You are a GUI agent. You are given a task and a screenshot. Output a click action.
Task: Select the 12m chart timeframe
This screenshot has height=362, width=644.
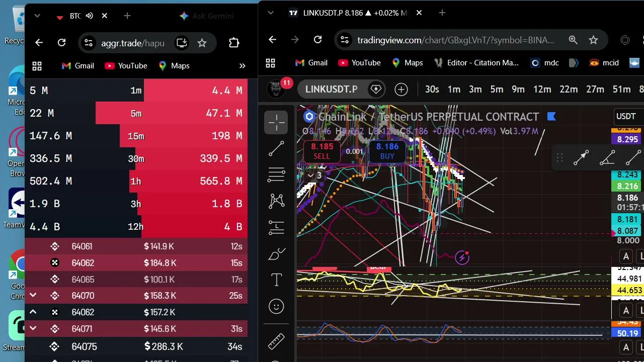[542, 89]
